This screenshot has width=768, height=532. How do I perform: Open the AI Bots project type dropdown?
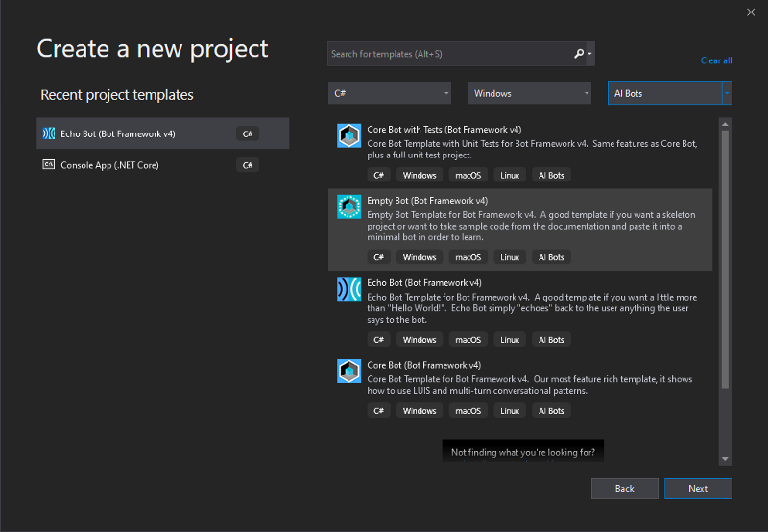click(669, 93)
